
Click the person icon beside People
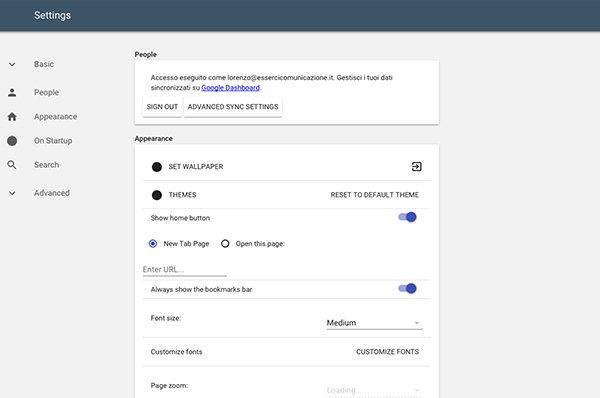(x=12, y=92)
